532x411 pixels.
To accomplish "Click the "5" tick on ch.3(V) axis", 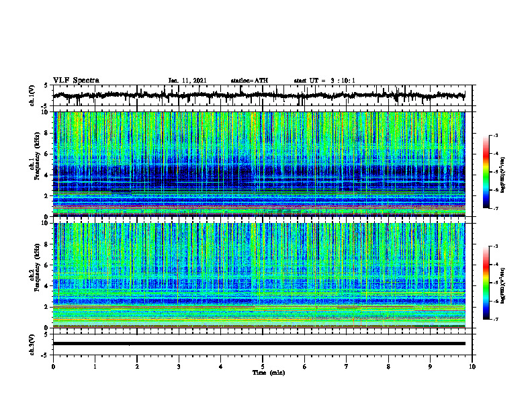I will click(x=45, y=334).
